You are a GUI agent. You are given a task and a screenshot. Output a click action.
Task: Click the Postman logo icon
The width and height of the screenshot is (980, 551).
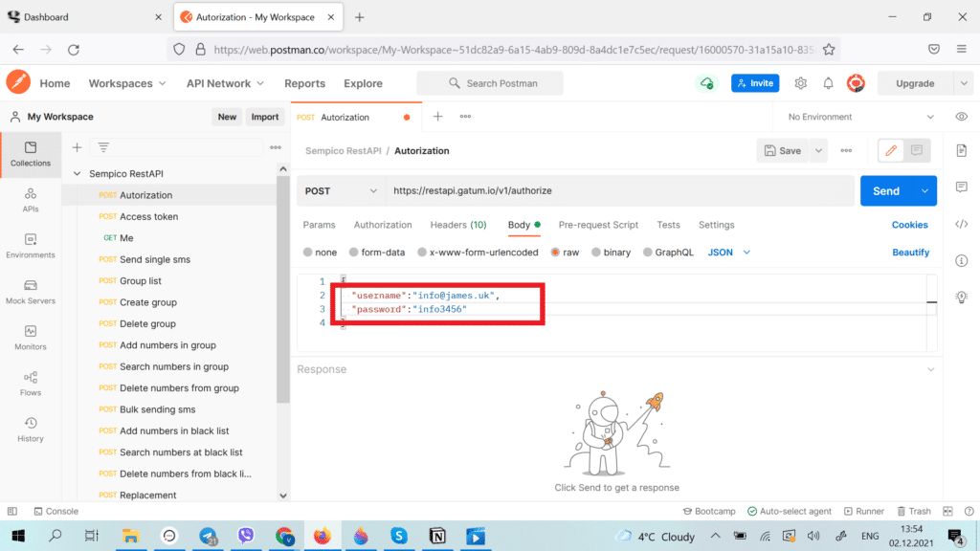[x=18, y=82]
